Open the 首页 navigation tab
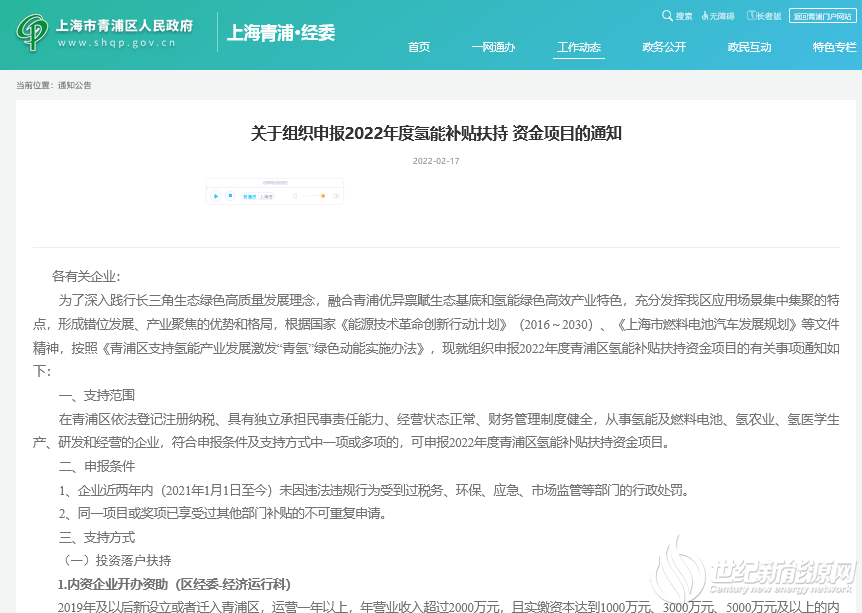Image resolution: width=862 pixels, height=613 pixels. point(419,47)
